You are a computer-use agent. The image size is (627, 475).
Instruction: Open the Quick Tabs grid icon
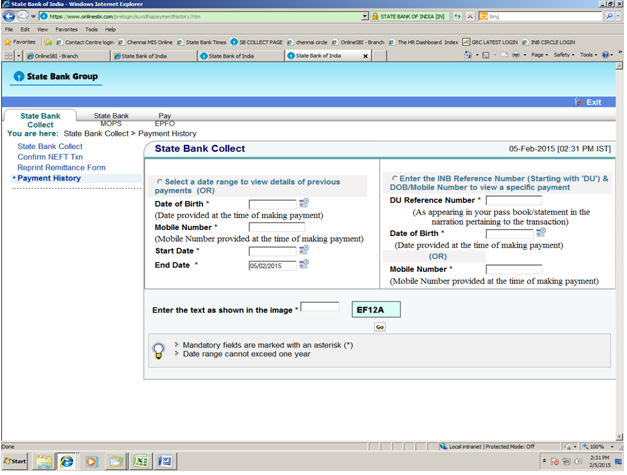pyautogui.click(x=8, y=56)
